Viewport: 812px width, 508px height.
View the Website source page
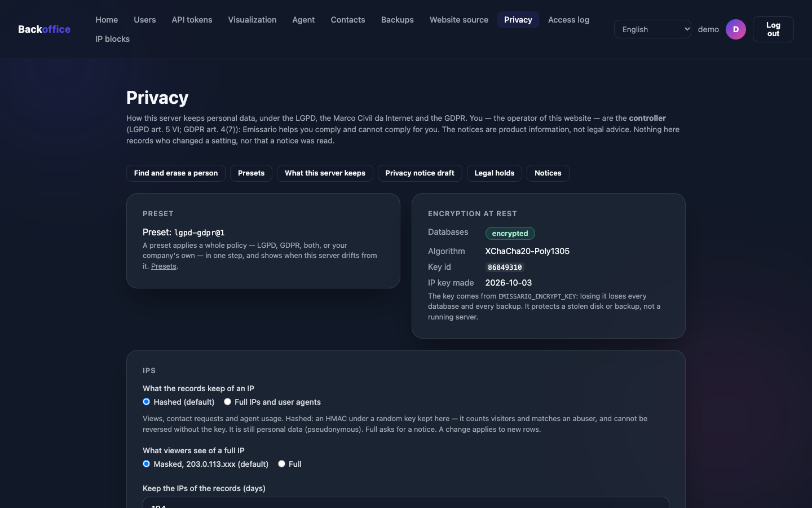point(459,20)
